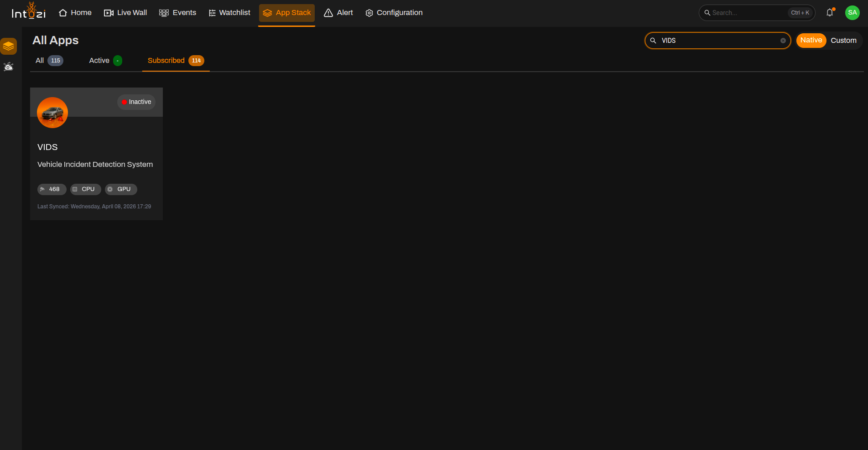Select App Stack in top navigation

[287, 13]
